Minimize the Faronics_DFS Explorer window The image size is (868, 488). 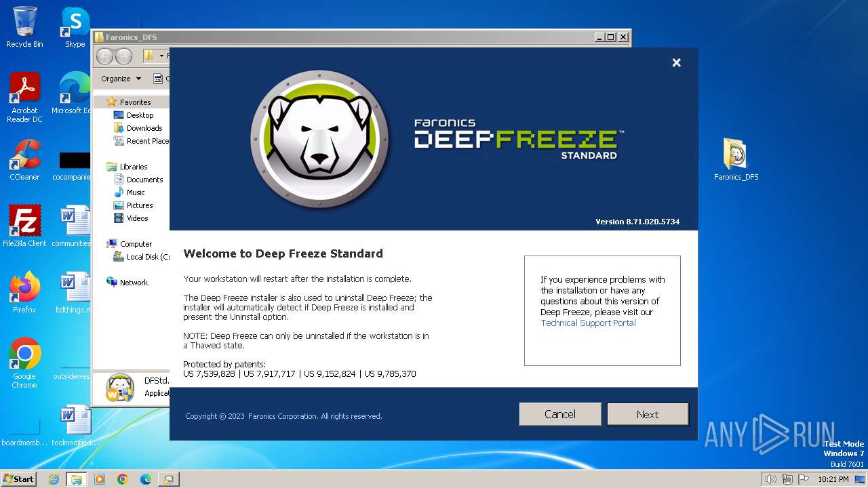(599, 37)
